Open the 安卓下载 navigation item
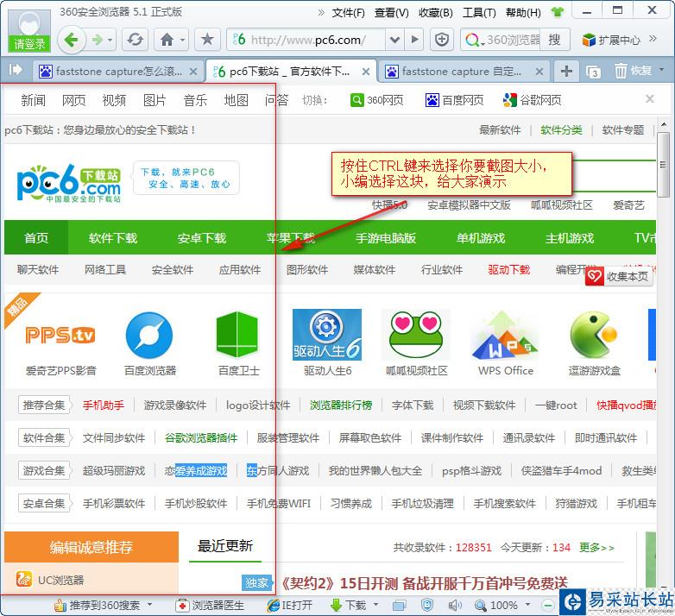This screenshot has width=675, height=616. (x=201, y=238)
